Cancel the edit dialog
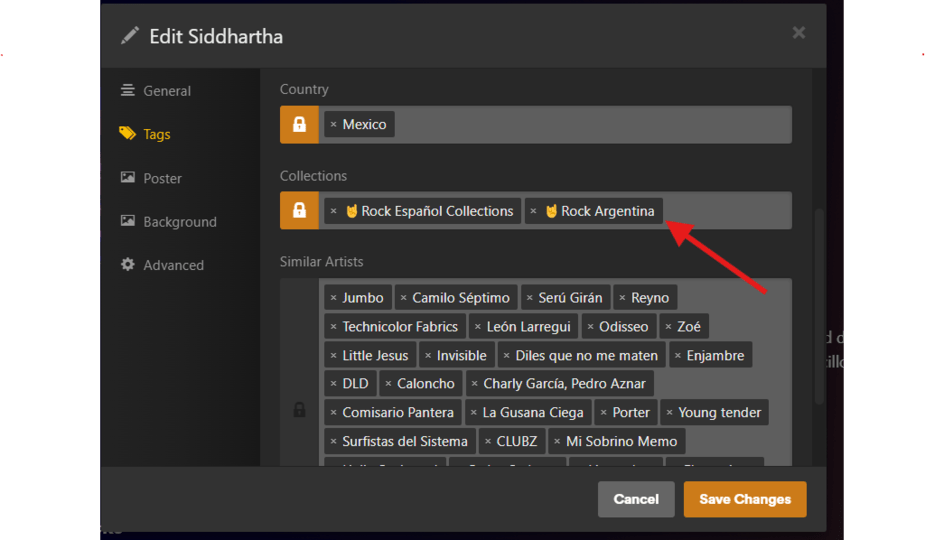 tap(636, 499)
